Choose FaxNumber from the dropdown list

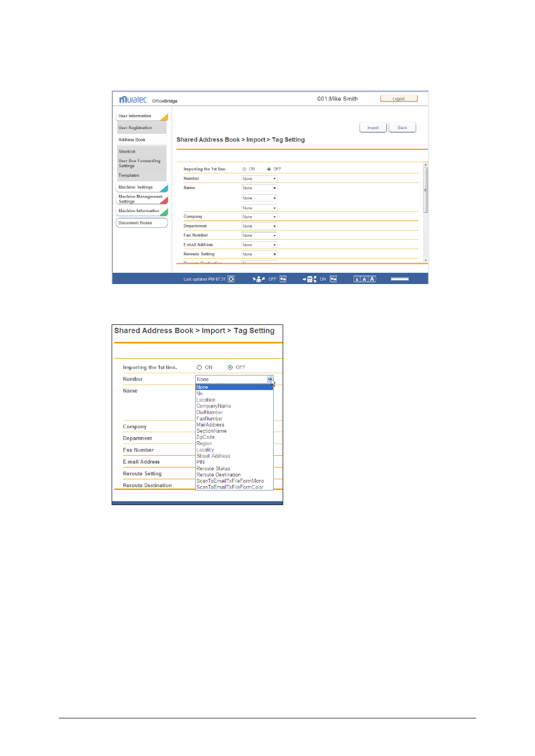pos(234,419)
